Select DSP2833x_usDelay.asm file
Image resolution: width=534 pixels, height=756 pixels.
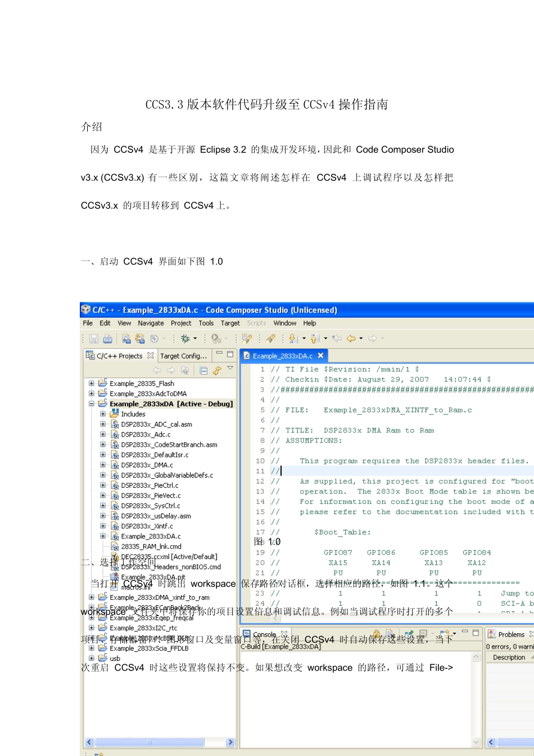[156, 516]
